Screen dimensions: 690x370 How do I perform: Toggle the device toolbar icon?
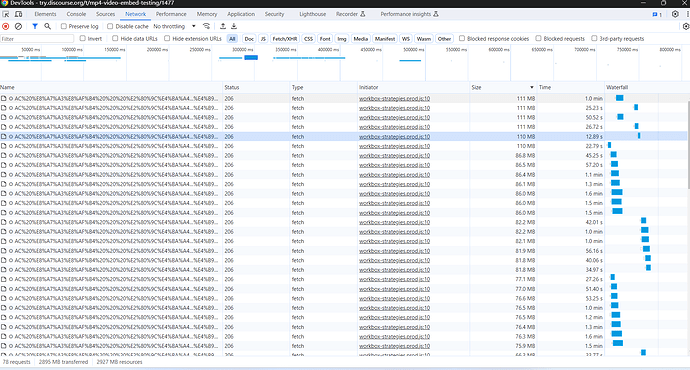click(x=18, y=14)
